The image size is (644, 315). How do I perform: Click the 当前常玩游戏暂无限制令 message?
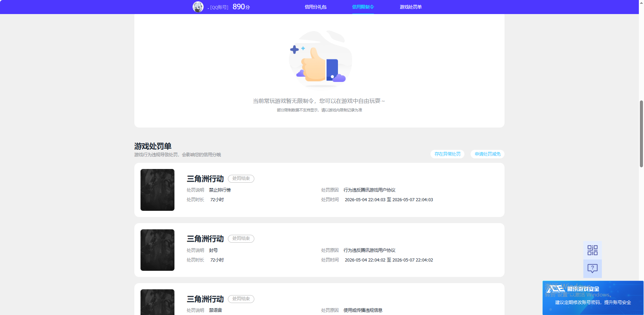(319, 101)
